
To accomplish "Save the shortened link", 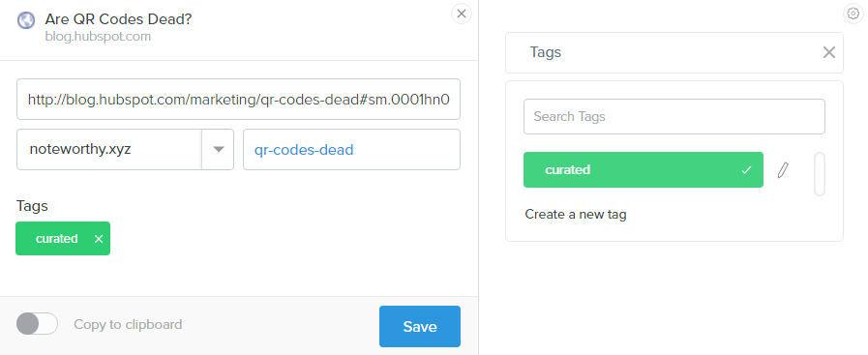I will pyautogui.click(x=420, y=326).
